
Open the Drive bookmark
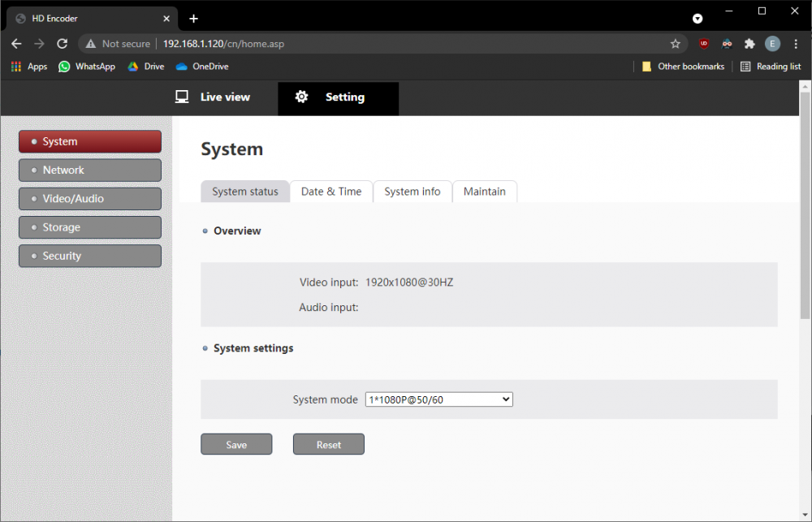click(x=146, y=67)
